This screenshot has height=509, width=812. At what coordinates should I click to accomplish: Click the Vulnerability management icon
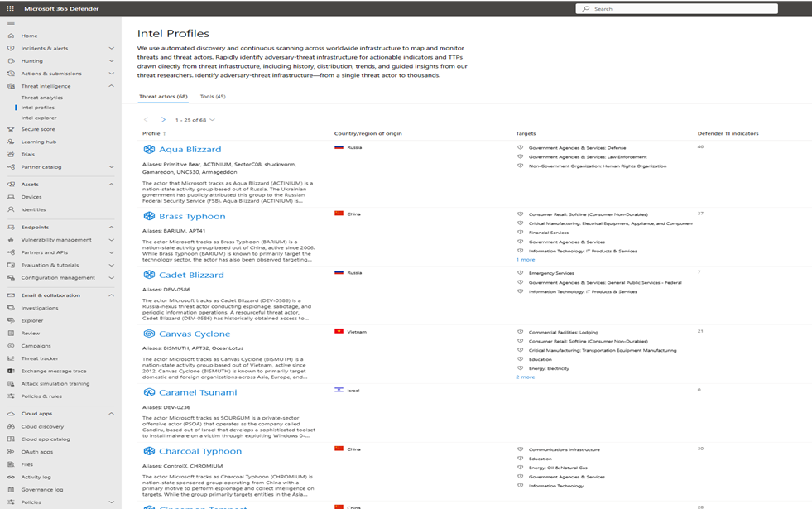[x=11, y=240]
